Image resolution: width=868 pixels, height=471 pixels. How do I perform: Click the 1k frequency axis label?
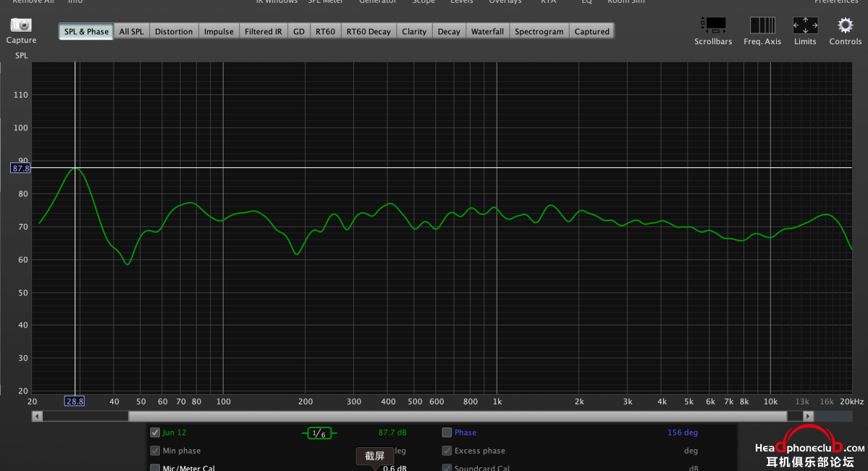pyautogui.click(x=497, y=401)
